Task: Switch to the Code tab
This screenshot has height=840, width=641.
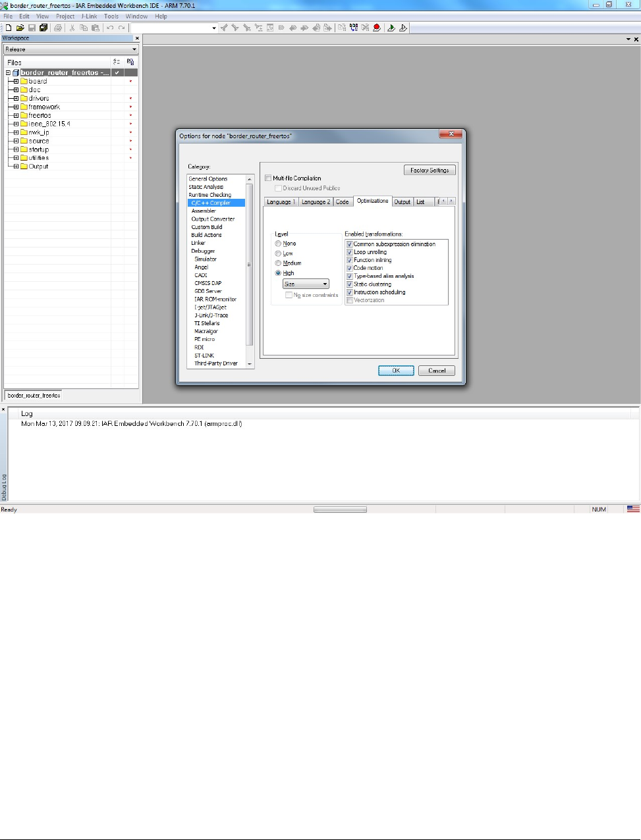Action: point(343,202)
